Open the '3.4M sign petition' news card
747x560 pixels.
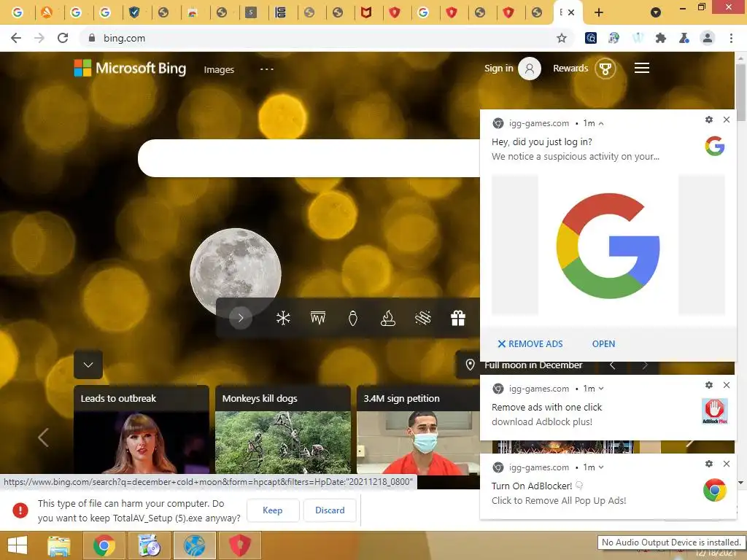point(418,430)
